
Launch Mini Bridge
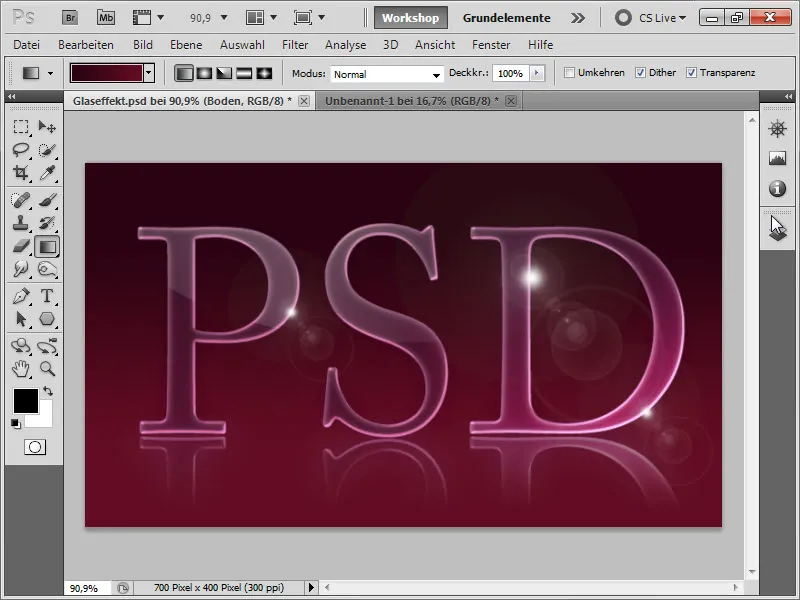click(x=106, y=18)
